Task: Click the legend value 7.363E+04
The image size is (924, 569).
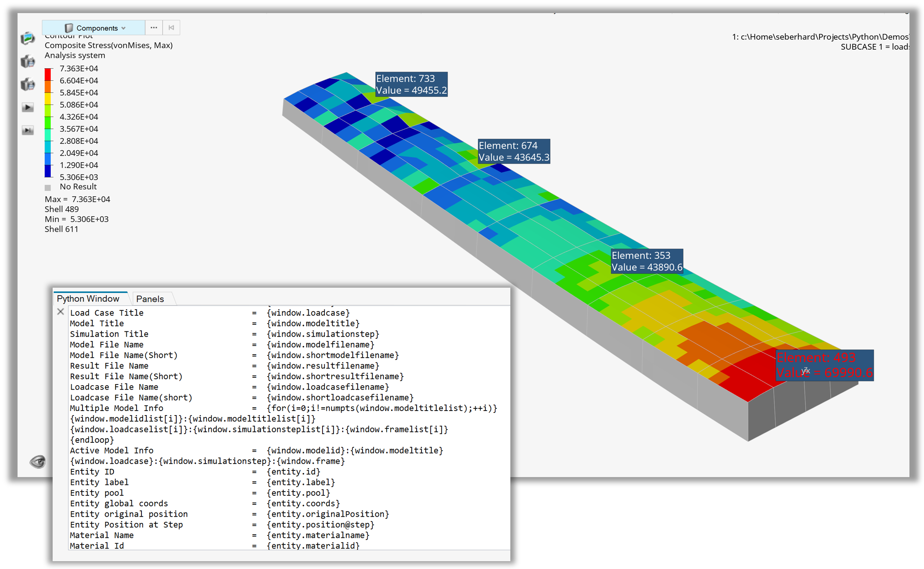Action: 79,68
